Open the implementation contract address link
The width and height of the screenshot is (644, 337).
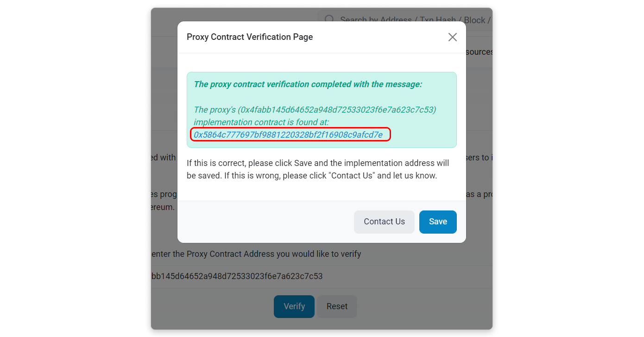(288, 135)
